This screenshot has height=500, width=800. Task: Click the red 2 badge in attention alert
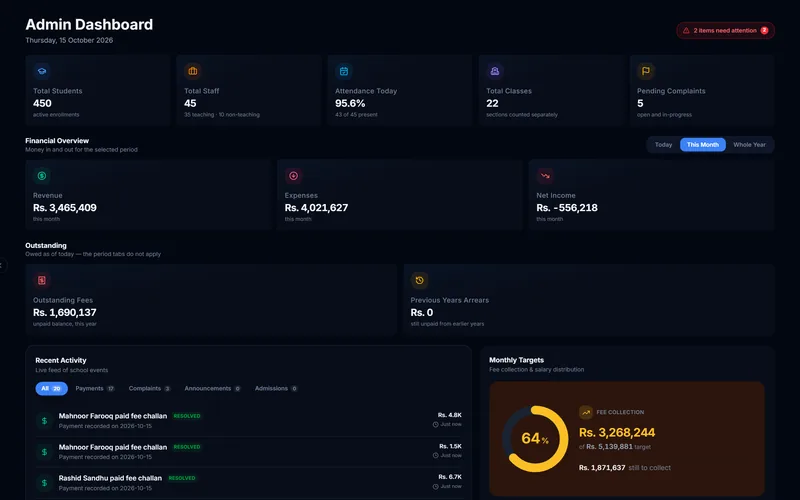(x=764, y=31)
